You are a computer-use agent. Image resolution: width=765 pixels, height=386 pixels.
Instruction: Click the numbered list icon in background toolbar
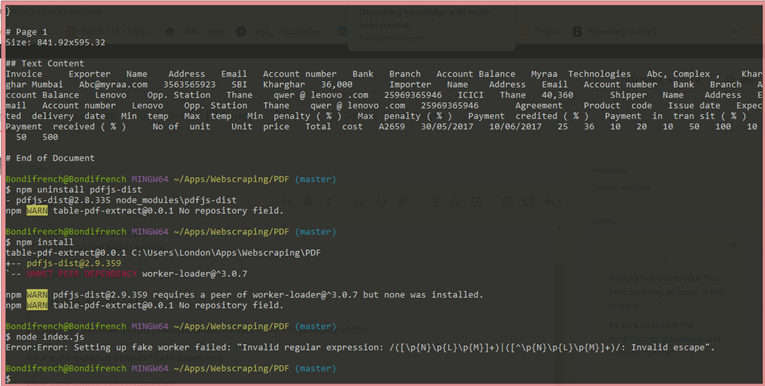[x=454, y=202]
